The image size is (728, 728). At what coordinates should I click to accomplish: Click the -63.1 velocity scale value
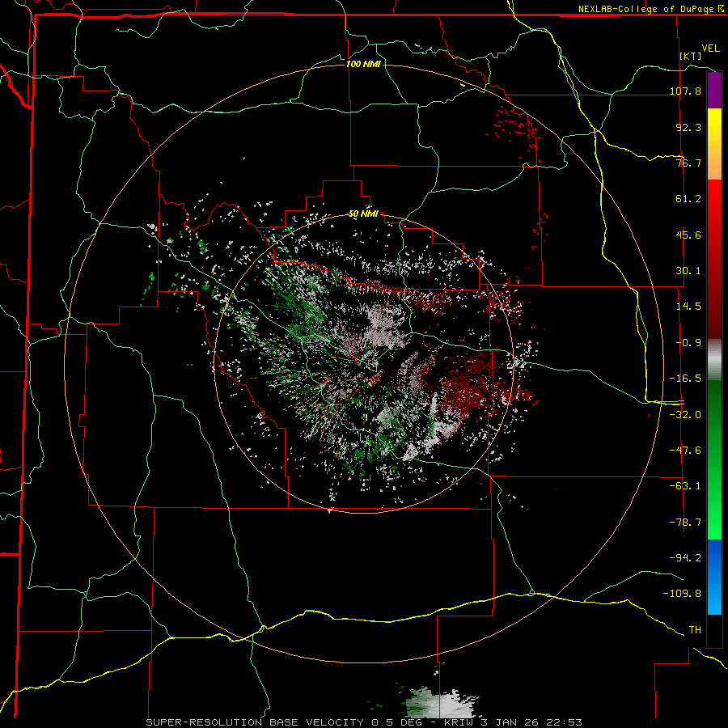[x=685, y=486]
